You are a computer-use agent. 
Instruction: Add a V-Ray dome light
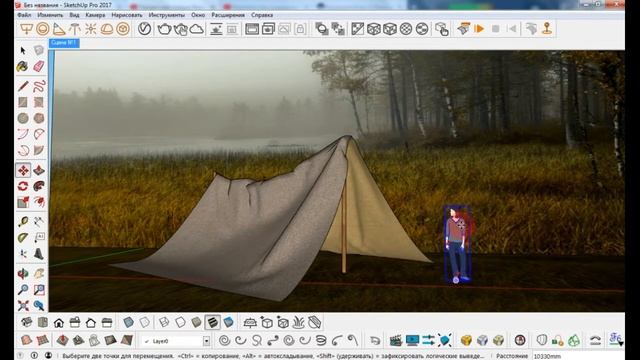click(x=107, y=29)
